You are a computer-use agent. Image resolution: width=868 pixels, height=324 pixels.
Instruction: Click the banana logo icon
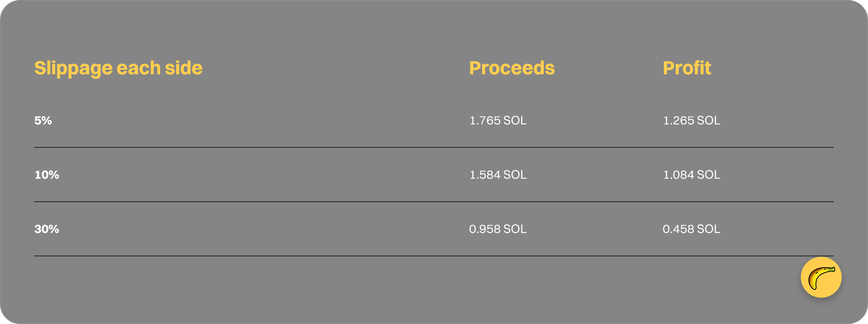(x=821, y=278)
